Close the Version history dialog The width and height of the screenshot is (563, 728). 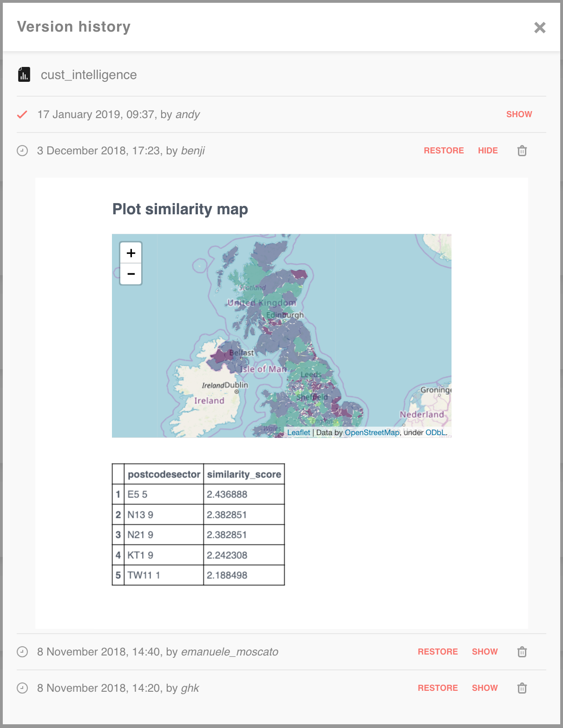[x=539, y=28]
